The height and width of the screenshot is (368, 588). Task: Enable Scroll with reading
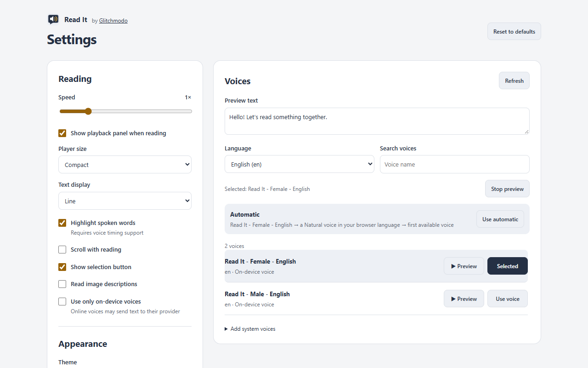click(x=62, y=250)
